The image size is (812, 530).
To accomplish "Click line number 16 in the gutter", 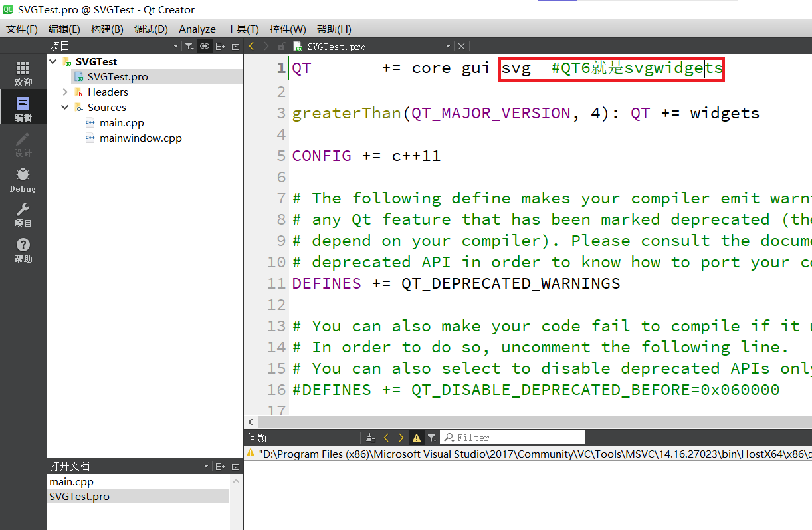I will 276,390.
